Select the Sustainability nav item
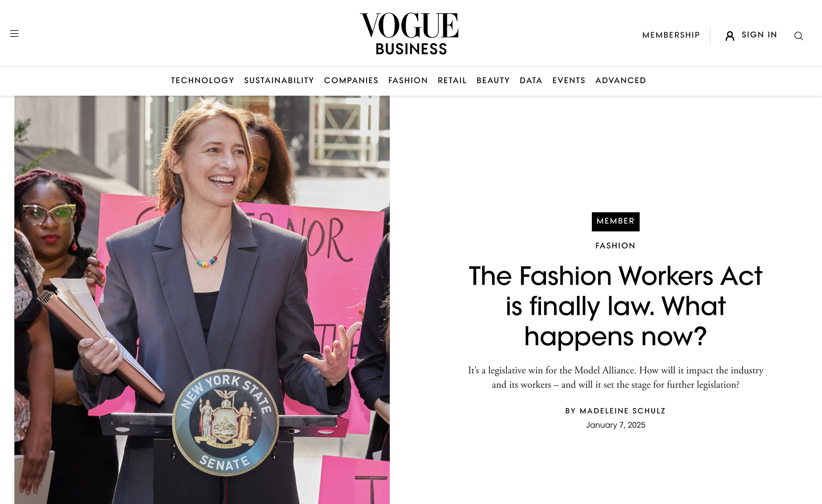The image size is (822, 504). click(279, 81)
